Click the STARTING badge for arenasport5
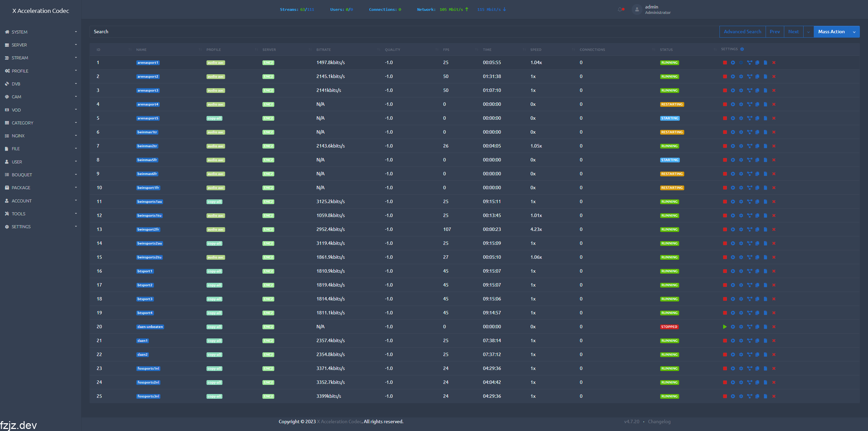 [x=670, y=118]
